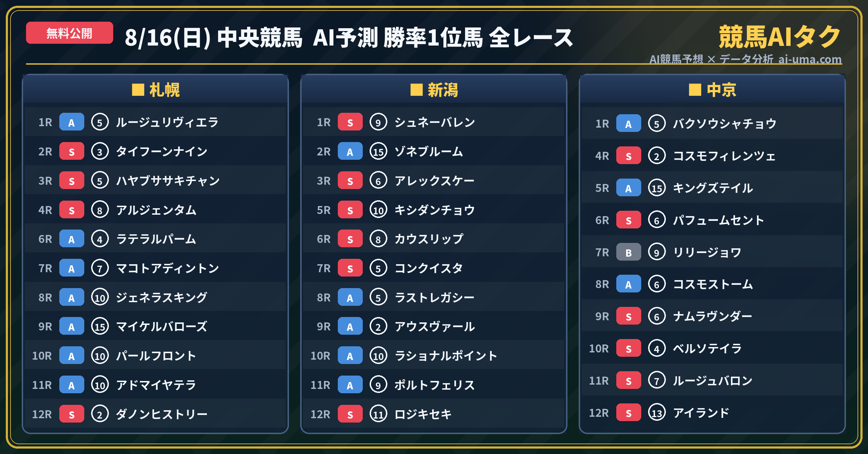The height and width of the screenshot is (454, 868).
Task: Click the 競馬AIタク logo
Action: [x=780, y=37]
